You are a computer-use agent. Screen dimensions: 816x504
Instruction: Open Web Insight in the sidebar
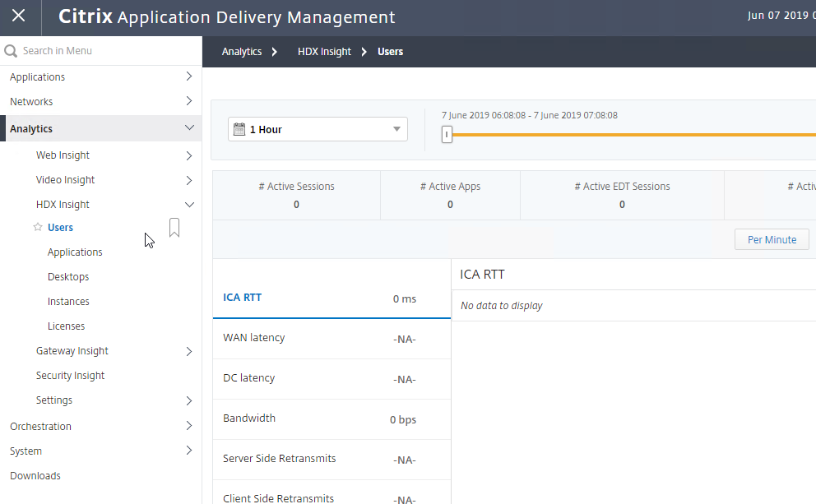(x=63, y=155)
